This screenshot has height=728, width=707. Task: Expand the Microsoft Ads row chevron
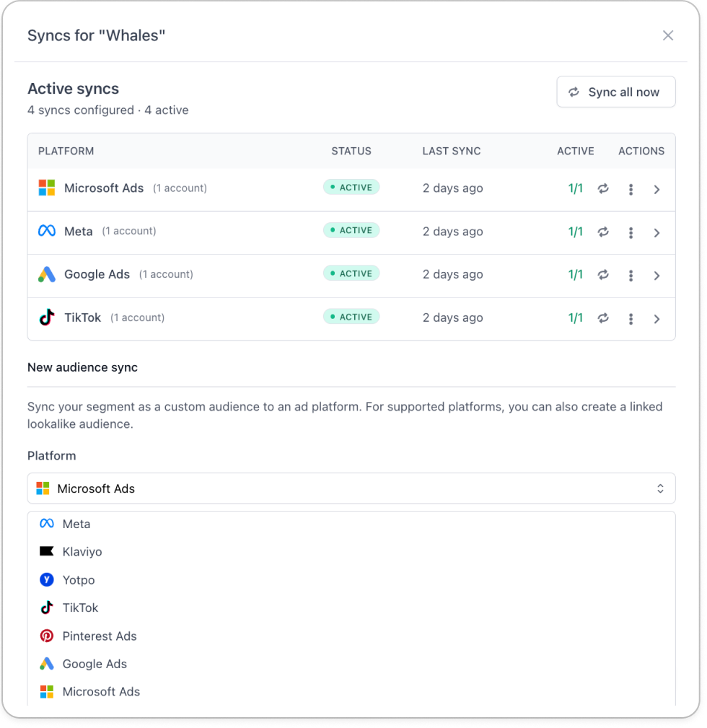[x=656, y=189]
